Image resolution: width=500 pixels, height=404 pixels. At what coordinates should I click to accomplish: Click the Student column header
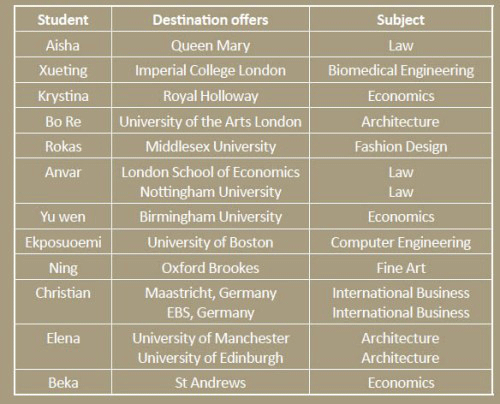63,20
